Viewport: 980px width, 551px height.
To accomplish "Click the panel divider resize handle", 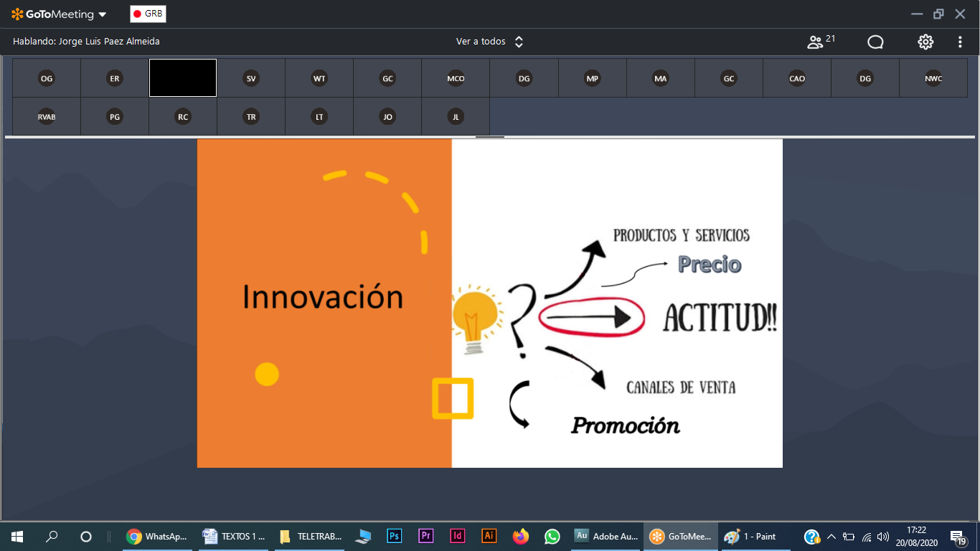I will (x=490, y=136).
